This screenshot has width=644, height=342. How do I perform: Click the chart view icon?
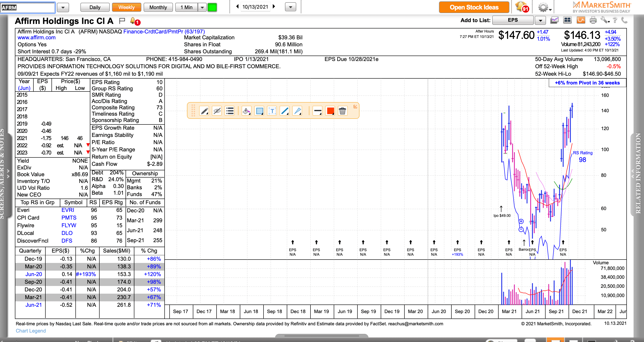coord(554,20)
